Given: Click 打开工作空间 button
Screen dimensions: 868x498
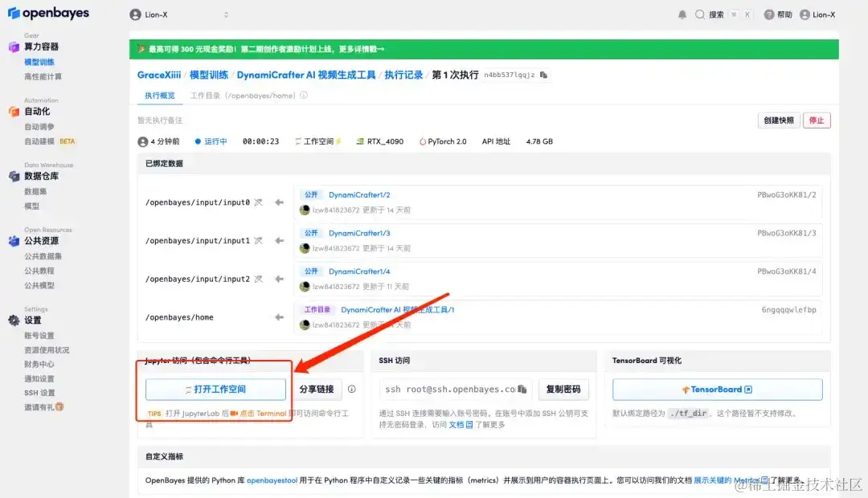Looking at the screenshot, I should click(x=215, y=390).
